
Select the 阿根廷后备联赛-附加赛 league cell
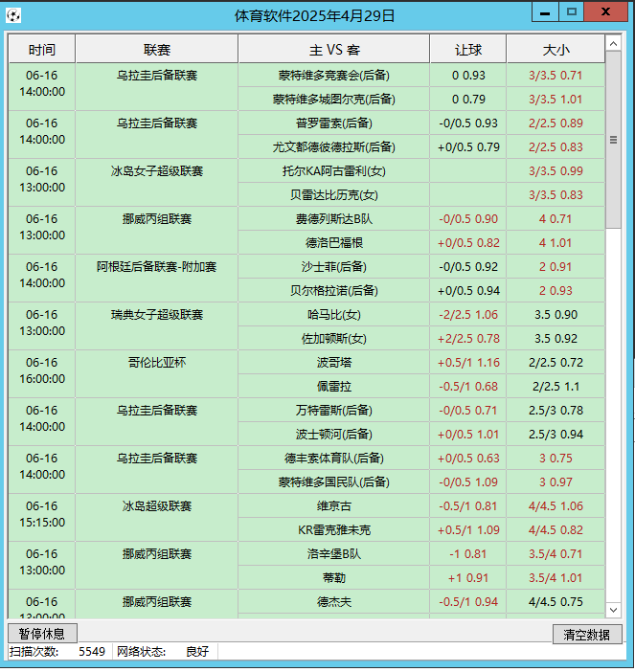coord(157,267)
